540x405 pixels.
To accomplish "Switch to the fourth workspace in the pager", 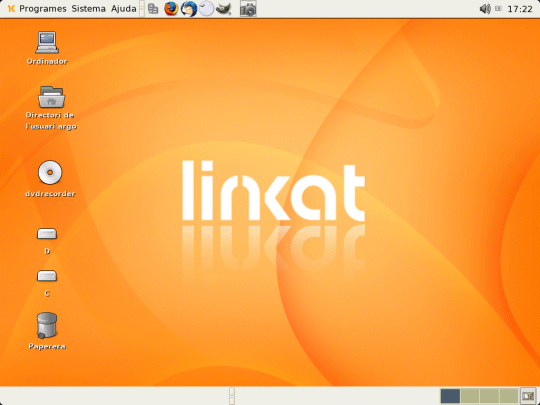I will tap(509, 396).
